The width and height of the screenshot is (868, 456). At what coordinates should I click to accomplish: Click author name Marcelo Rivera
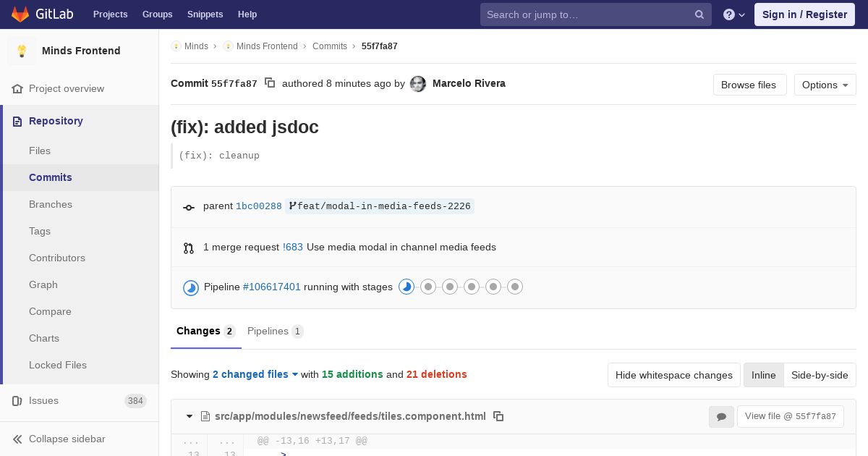pos(469,83)
